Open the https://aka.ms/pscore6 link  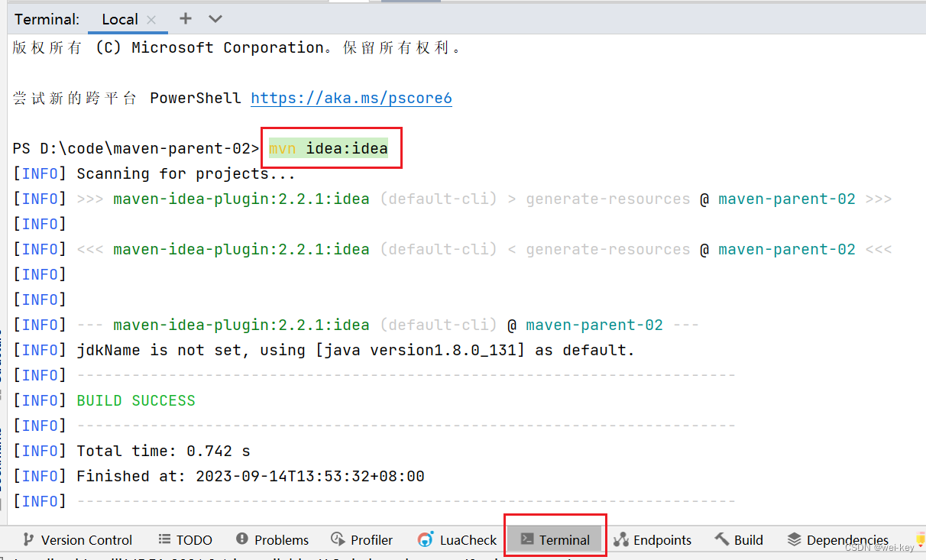(351, 98)
